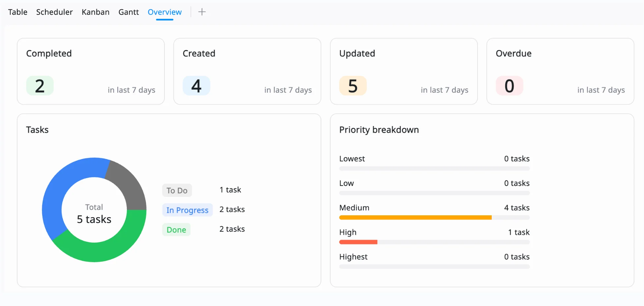Click the Created count badge 4
The width and height of the screenshot is (644, 306).
click(196, 86)
